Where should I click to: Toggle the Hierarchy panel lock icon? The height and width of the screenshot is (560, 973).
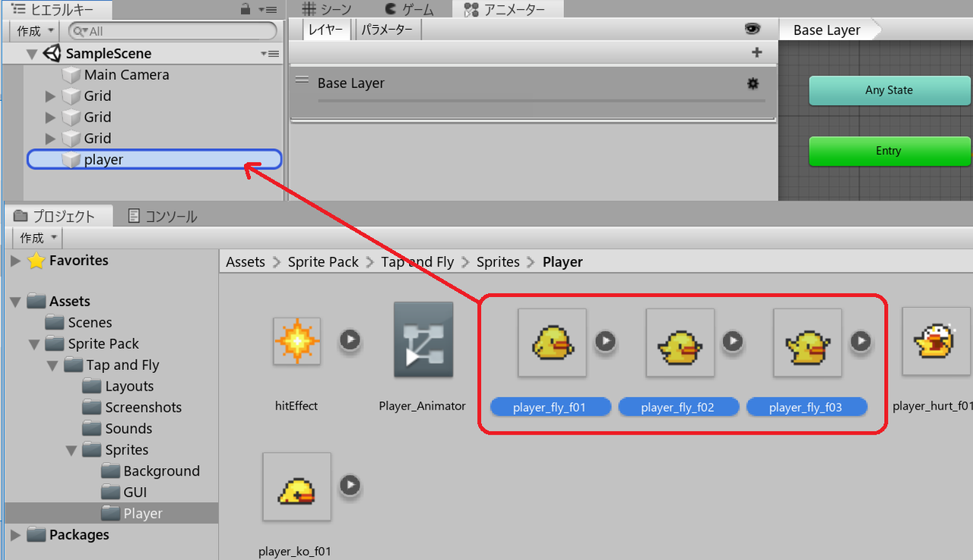click(x=245, y=10)
